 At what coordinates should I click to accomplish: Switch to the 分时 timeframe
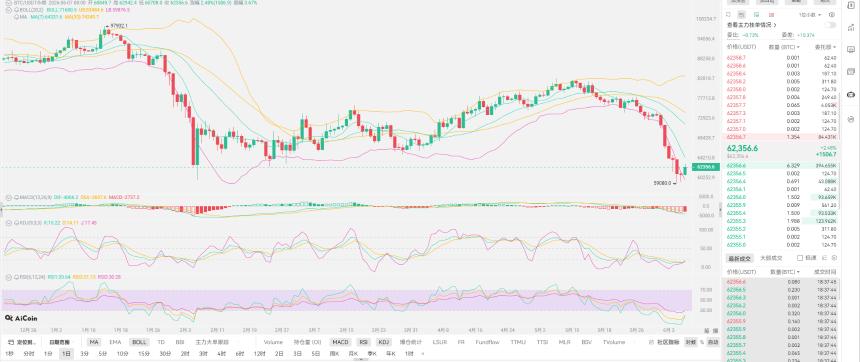tap(29, 354)
